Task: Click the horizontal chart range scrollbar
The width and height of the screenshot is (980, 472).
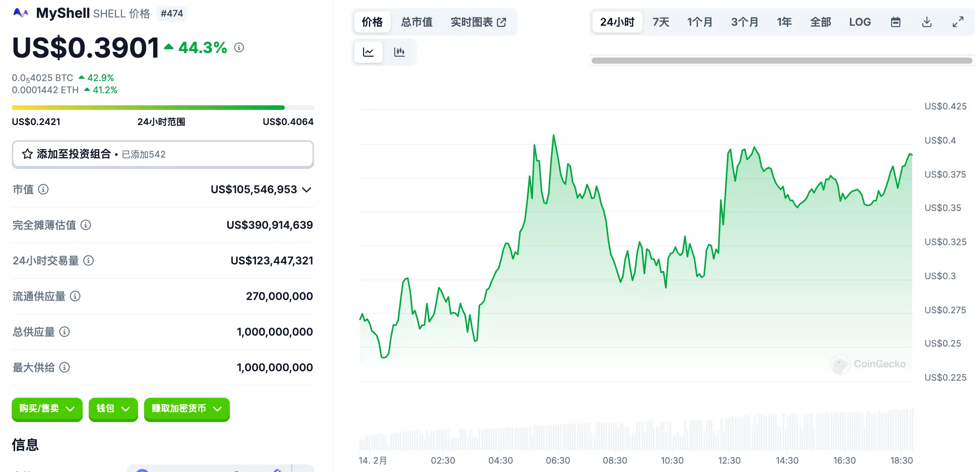Action: click(781, 61)
